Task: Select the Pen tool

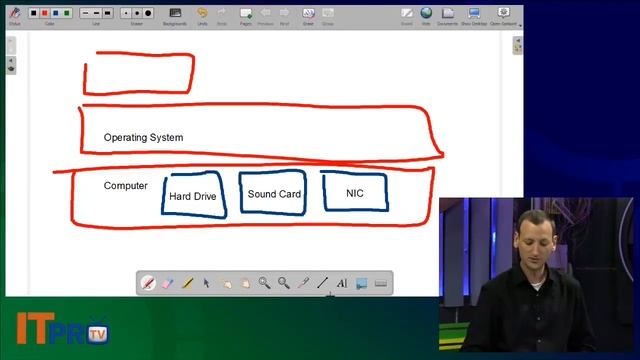Action: click(x=148, y=282)
